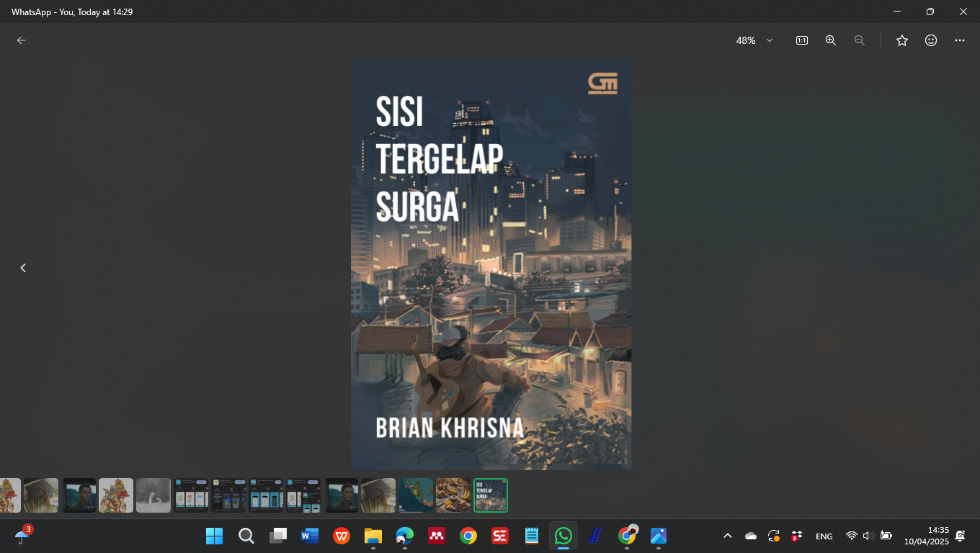Close the WhatsApp image viewer window
Image resolution: width=980 pixels, height=553 pixels.
tap(963, 12)
